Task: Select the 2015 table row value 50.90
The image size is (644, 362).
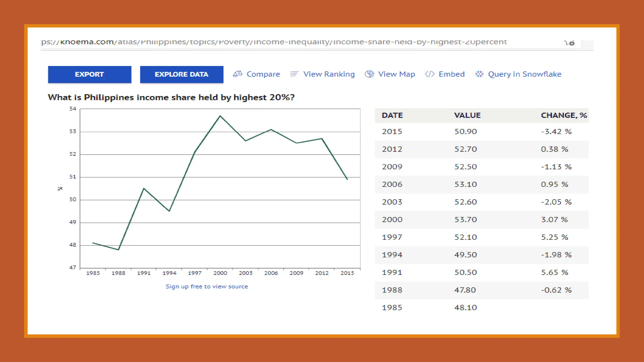Action: [x=465, y=131]
